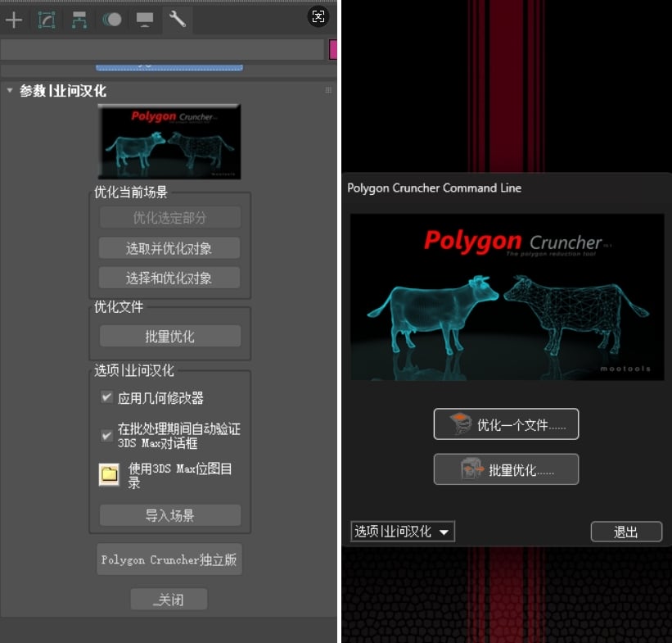
Task: Click the object name input field
Action: (161, 50)
